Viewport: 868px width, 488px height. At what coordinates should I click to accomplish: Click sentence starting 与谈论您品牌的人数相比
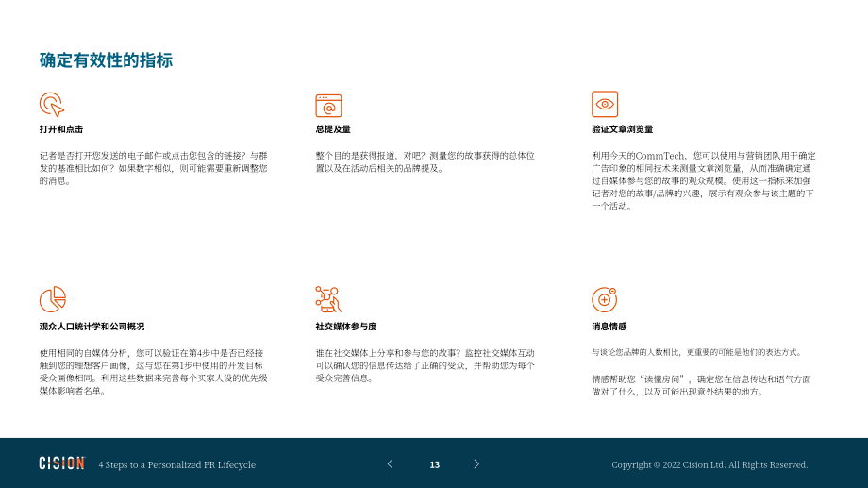(x=697, y=352)
